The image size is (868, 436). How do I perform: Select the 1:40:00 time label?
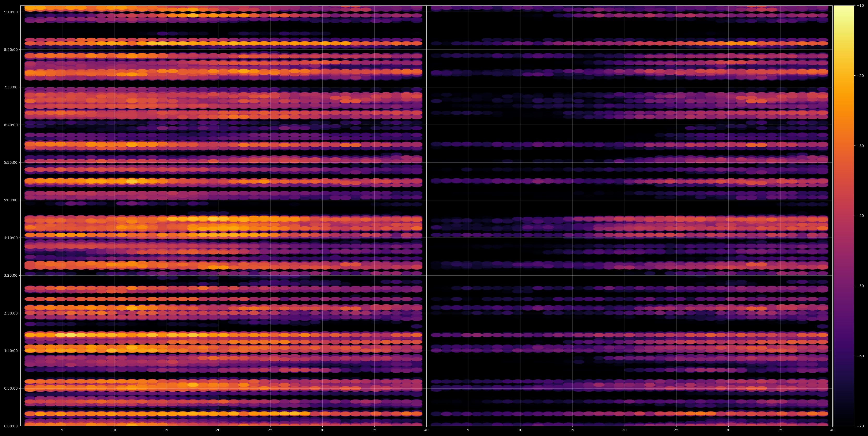pos(11,351)
